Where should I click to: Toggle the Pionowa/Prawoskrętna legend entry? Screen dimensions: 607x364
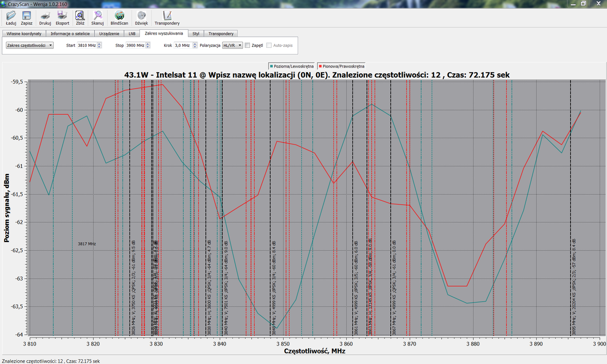341,66
